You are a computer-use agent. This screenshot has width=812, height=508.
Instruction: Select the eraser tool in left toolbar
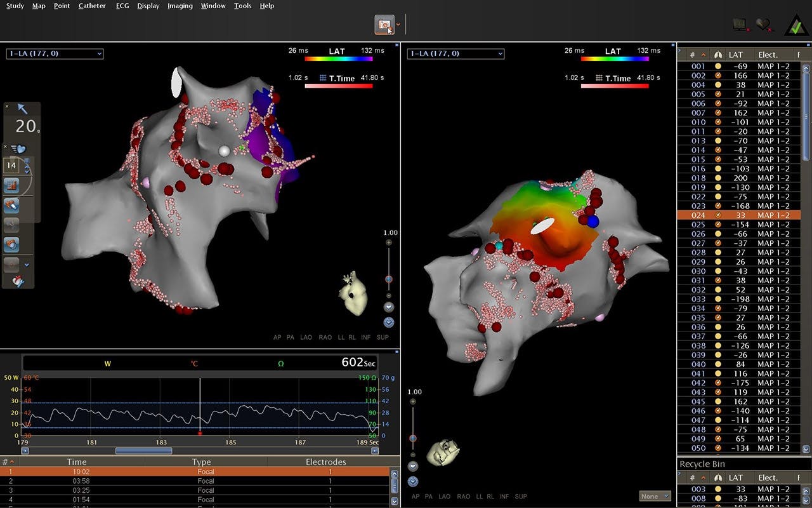11,205
